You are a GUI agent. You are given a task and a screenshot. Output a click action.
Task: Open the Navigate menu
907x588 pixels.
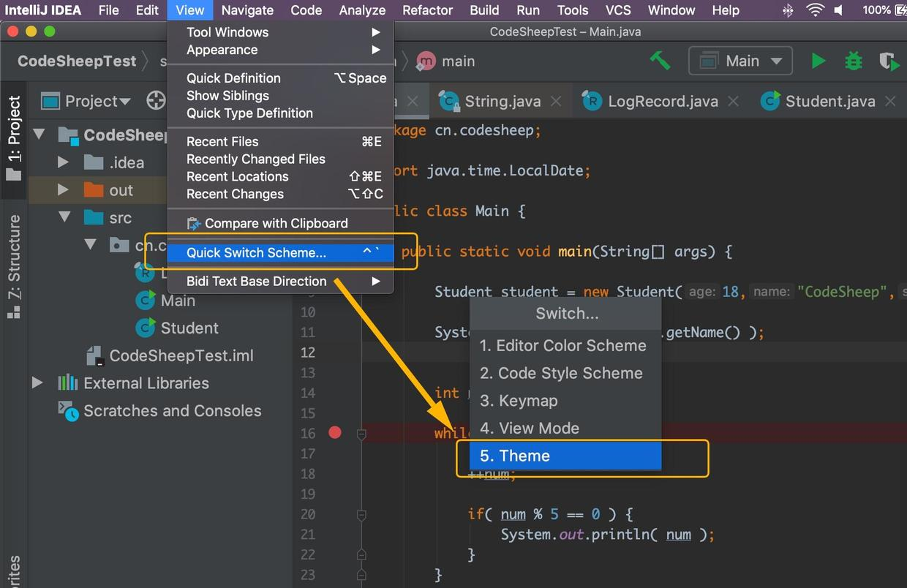point(247,10)
